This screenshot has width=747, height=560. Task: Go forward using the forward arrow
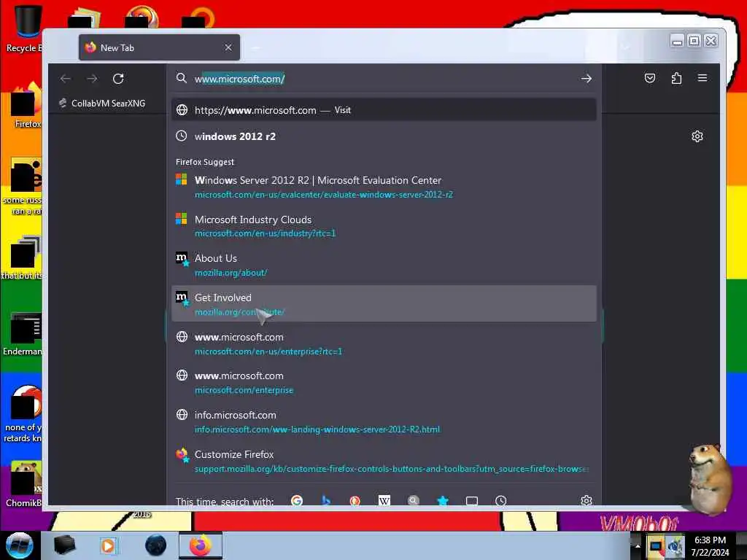(92, 79)
